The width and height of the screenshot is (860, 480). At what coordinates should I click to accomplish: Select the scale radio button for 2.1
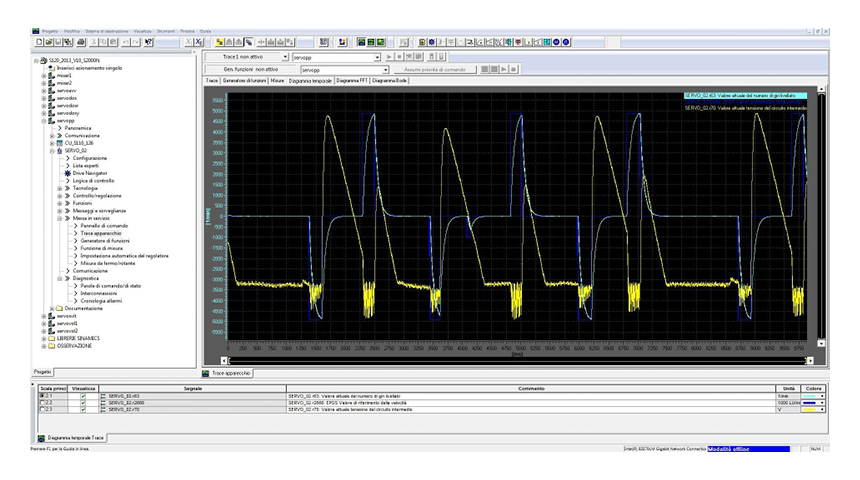pyautogui.click(x=42, y=396)
